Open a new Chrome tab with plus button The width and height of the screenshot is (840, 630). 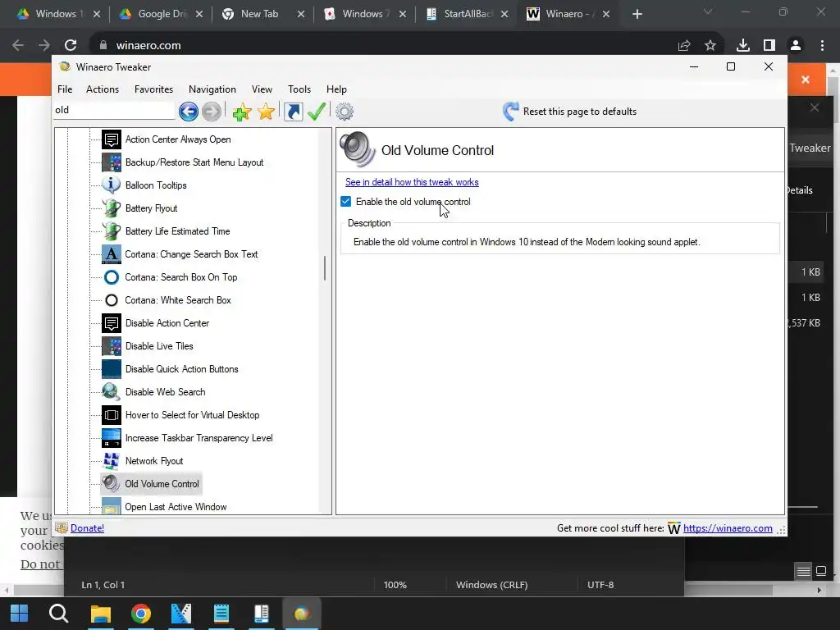637,15
